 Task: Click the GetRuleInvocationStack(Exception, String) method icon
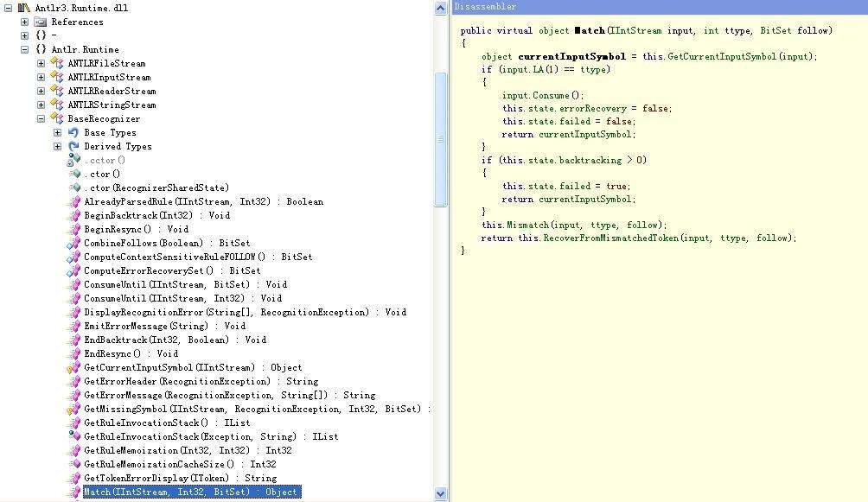(74, 436)
